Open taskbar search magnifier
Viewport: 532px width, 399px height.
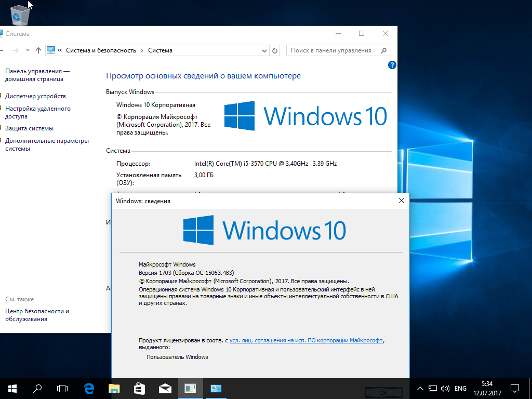point(37,389)
